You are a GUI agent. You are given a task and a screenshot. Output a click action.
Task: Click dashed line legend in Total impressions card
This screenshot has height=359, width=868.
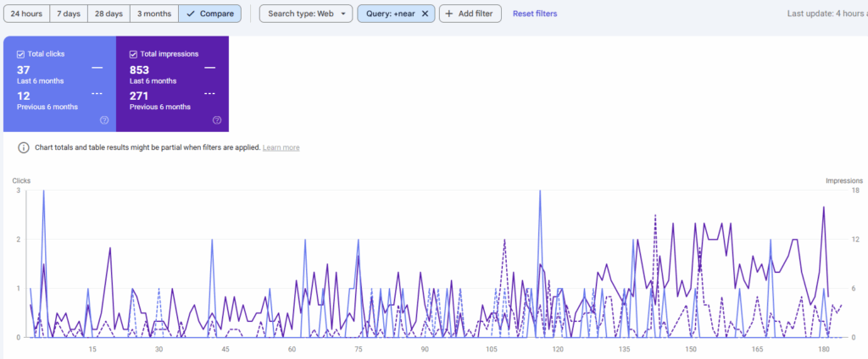point(209,94)
